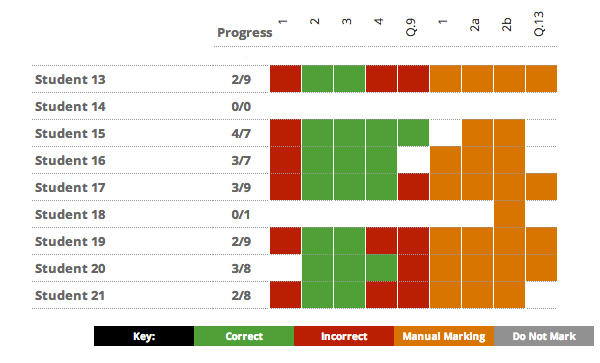The image size is (600, 363).
Task: Click the Q.13 column header
Action: tap(539, 24)
